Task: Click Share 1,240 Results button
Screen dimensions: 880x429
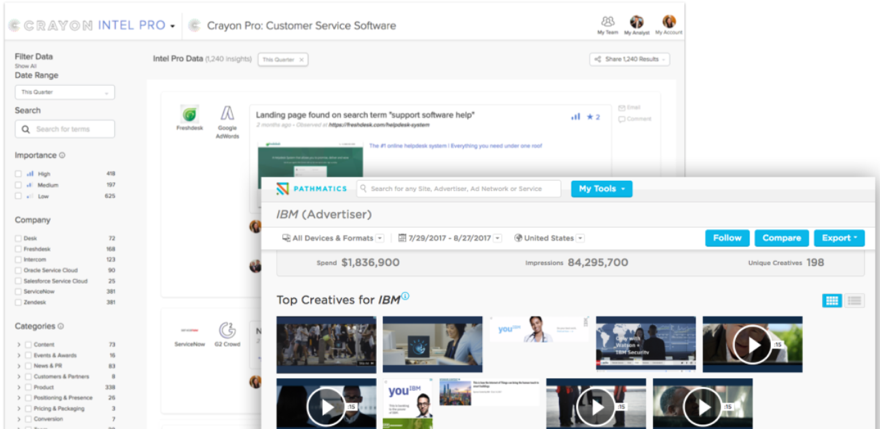Action: [630, 59]
